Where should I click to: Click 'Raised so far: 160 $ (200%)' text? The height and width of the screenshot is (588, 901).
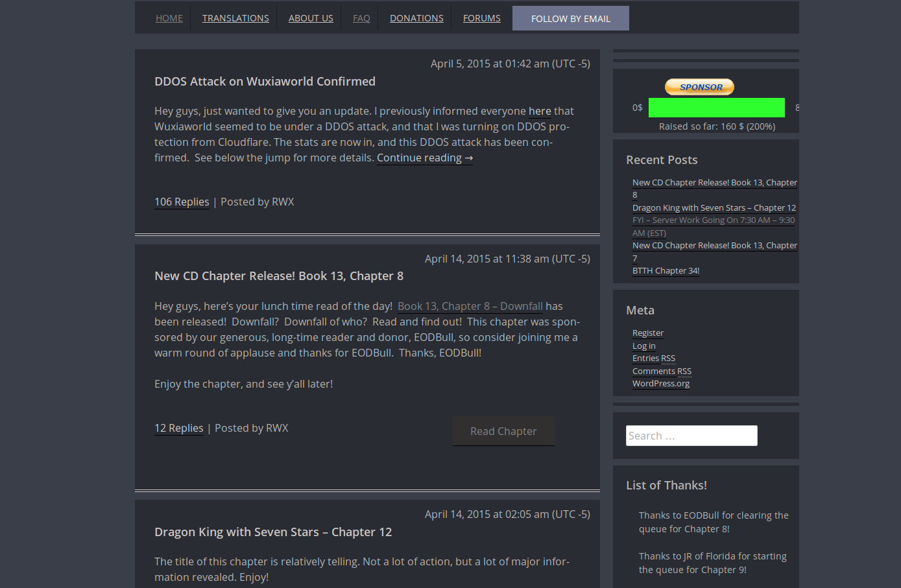point(717,126)
